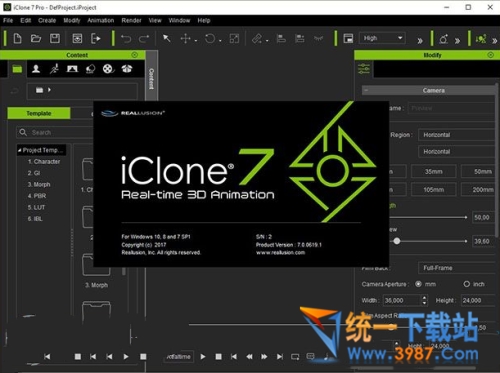Image resolution: width=500 pixels, height=373 pixels.
Task: Open the Actor category in Content
Action: 36,69
